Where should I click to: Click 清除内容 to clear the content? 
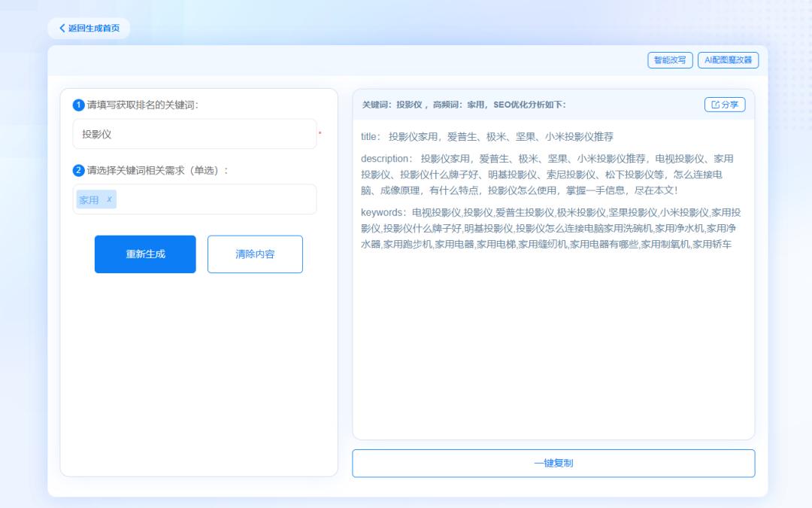(x=255, y=254)
